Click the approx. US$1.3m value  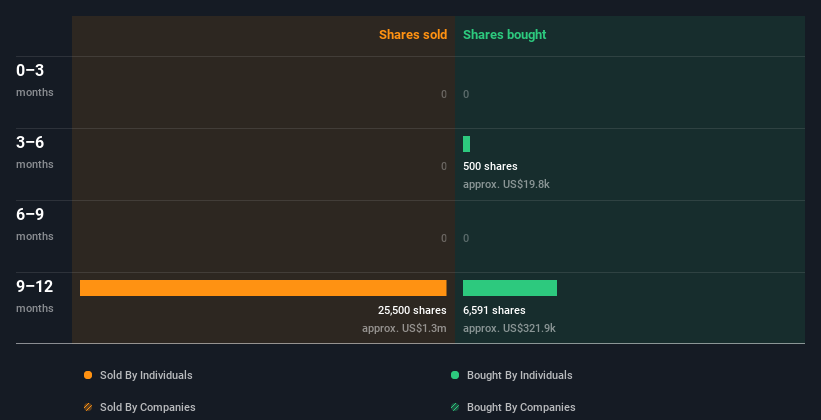(404, 328)
